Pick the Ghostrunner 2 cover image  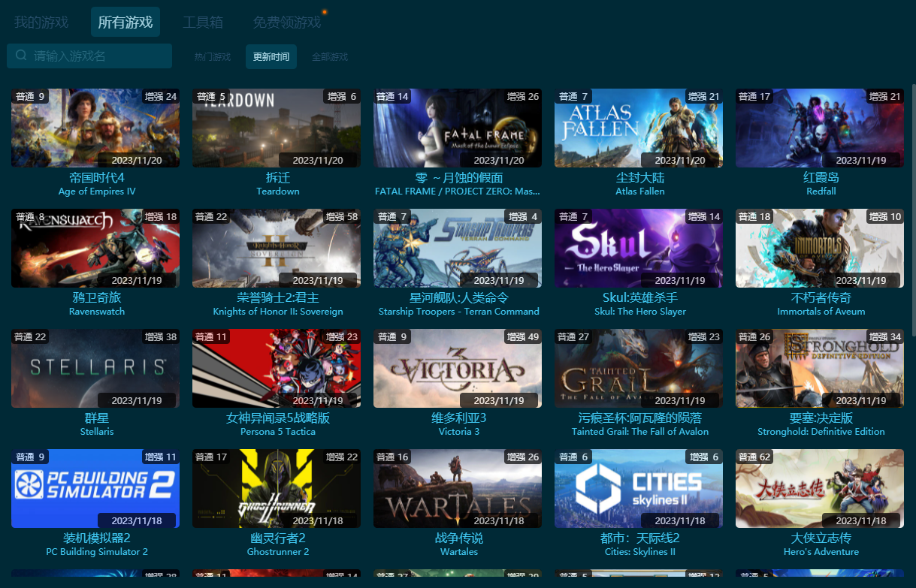[x=277, y=488]
